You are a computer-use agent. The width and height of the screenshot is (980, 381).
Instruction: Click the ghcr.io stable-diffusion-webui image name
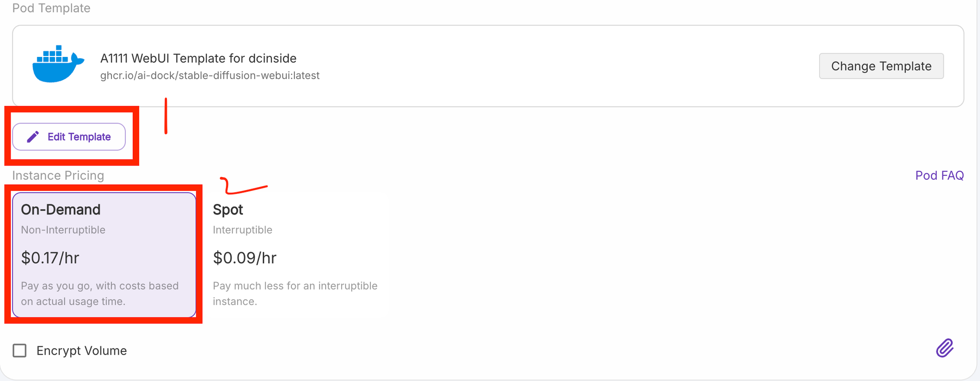pos(210,76)
